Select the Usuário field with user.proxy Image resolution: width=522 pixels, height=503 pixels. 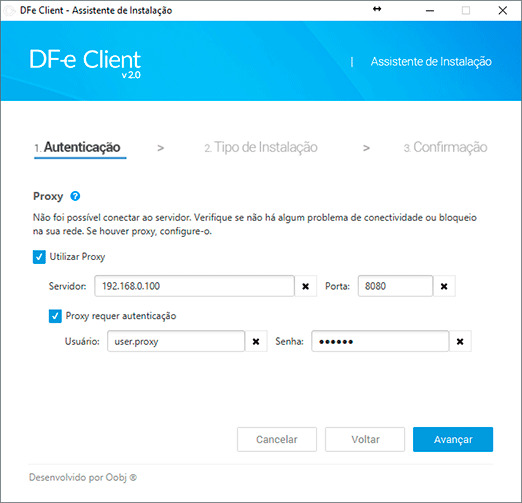tap(176, 341)
